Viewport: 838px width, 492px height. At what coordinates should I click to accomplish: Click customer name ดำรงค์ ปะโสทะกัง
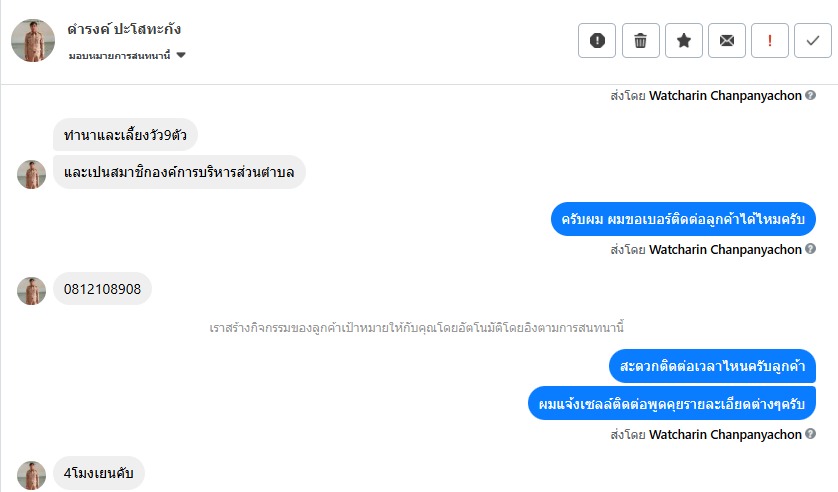(x=125, y=30)
